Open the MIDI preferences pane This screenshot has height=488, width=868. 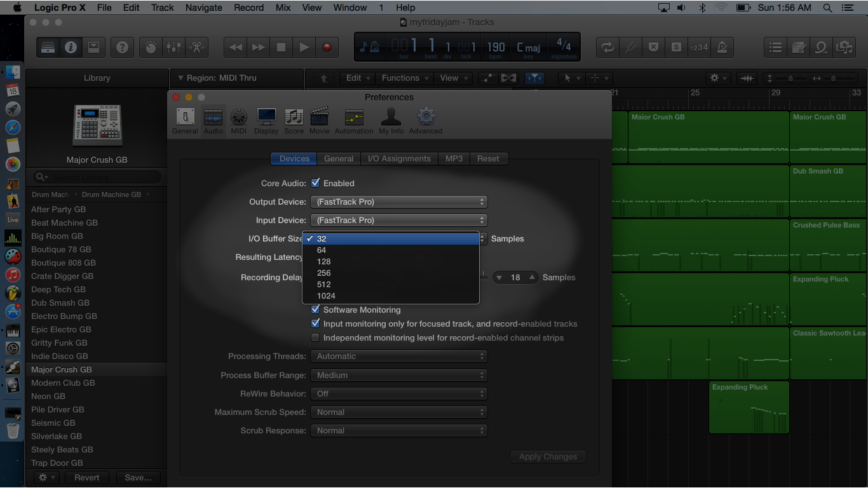click(x=238, y=120)
